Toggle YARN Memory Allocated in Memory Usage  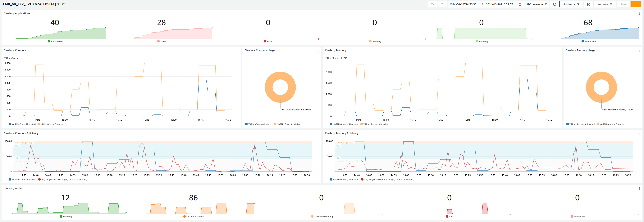[581, 124]
